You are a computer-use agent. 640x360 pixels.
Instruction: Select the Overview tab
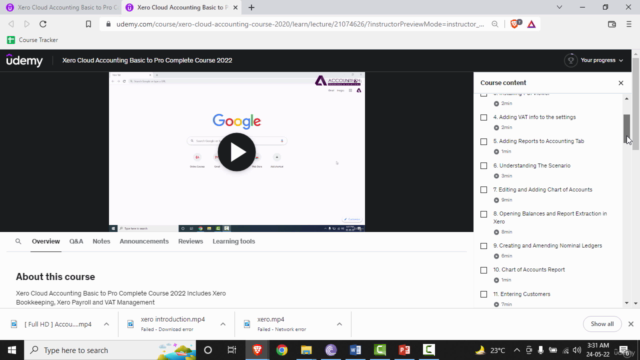pos(46,241)
